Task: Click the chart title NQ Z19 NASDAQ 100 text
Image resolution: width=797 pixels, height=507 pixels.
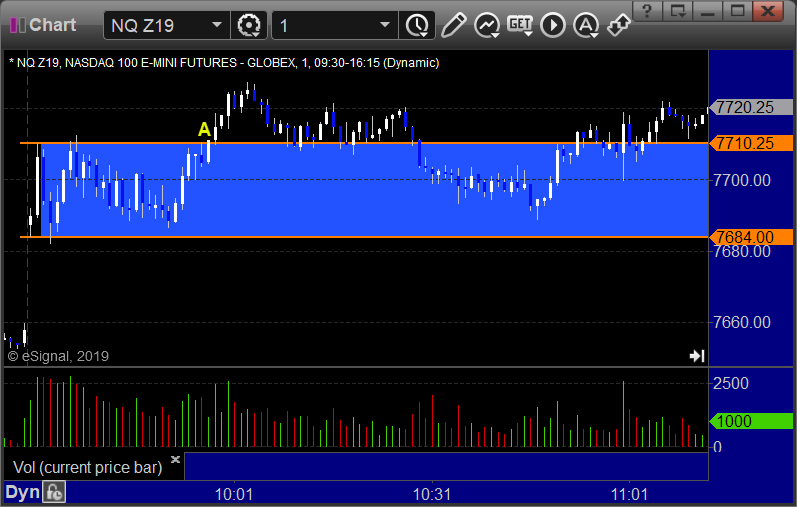Action: coord(224,63)
